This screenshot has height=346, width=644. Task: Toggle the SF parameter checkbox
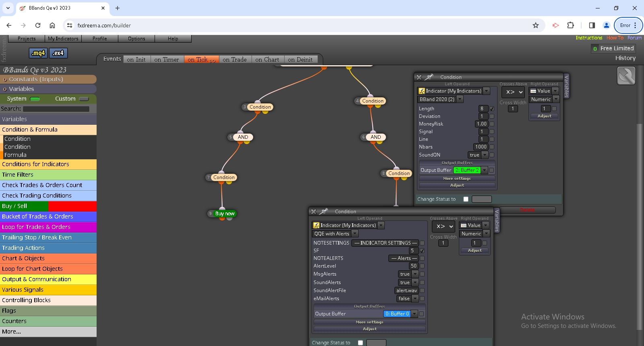422,251
